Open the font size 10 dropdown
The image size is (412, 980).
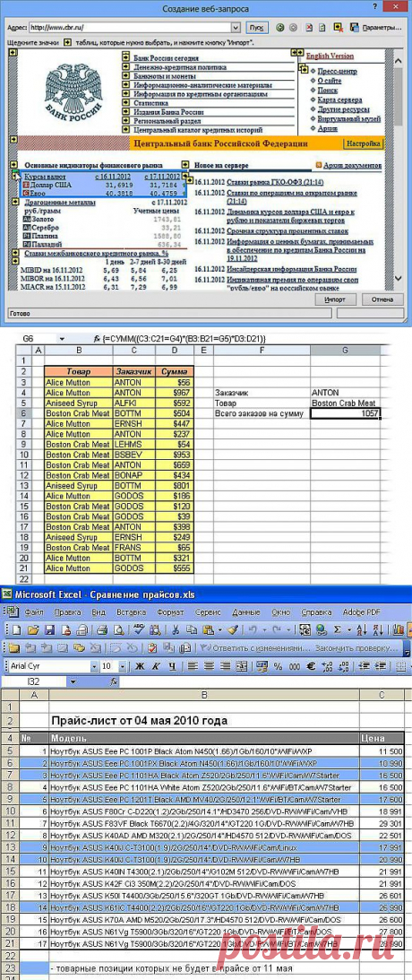123,666
